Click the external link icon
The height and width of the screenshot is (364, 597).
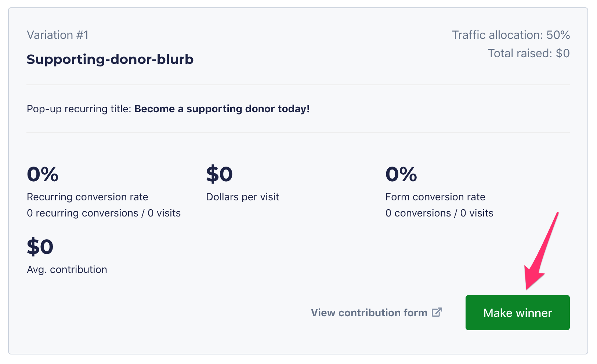click(x=437, y=312)
